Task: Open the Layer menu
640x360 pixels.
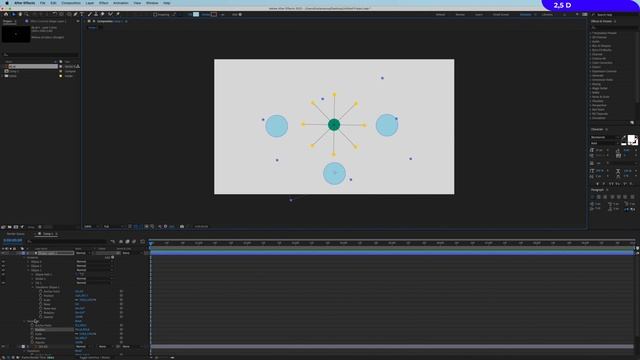Action: point(90,3)
